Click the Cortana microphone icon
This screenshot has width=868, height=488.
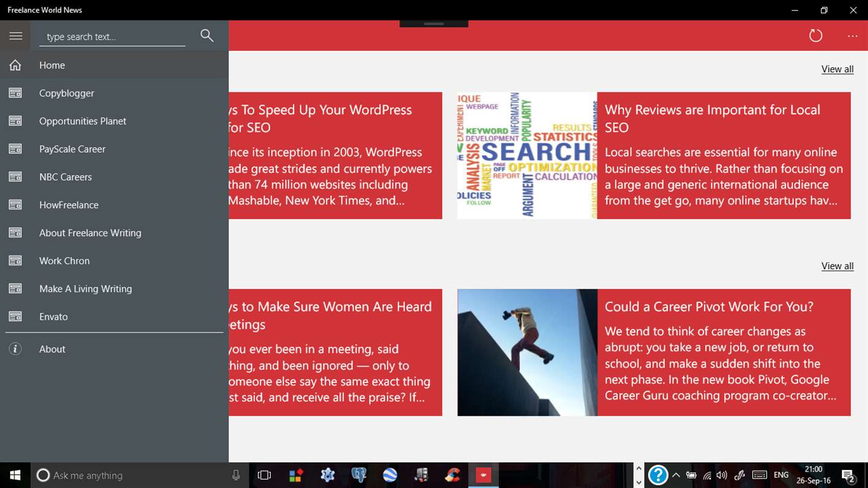click(x=236, y=475)
